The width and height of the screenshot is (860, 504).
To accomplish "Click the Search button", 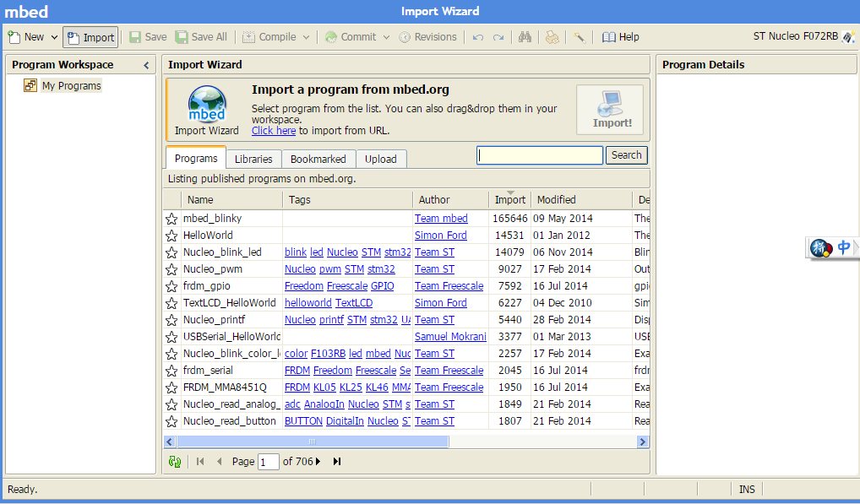I will coord(626,155).
